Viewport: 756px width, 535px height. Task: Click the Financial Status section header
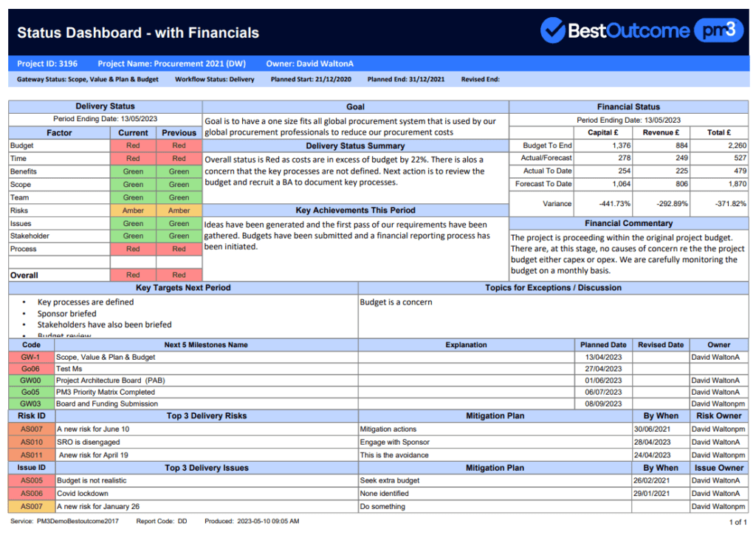628,107
